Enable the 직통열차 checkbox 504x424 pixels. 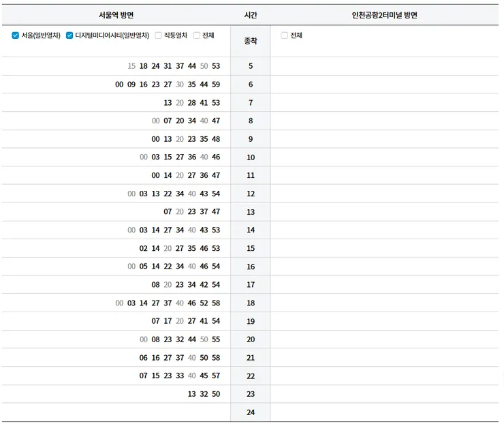[158, 35]
